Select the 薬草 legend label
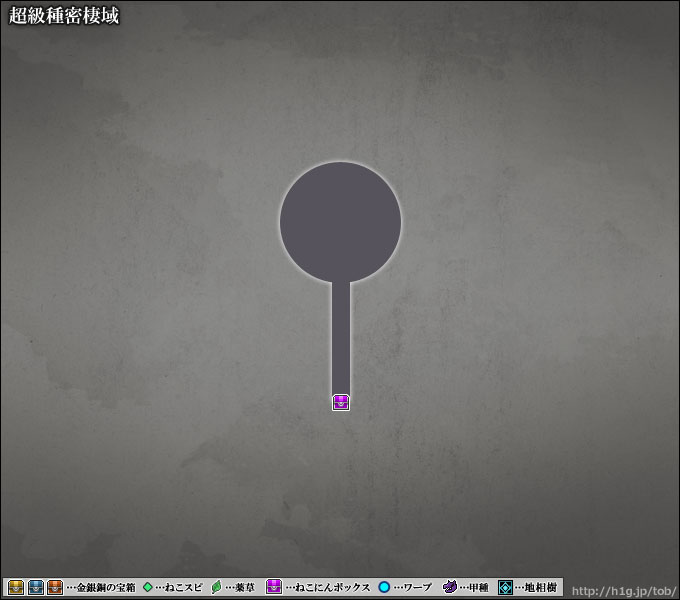This screenshot has height=600, width=680. tap(242, 588)
